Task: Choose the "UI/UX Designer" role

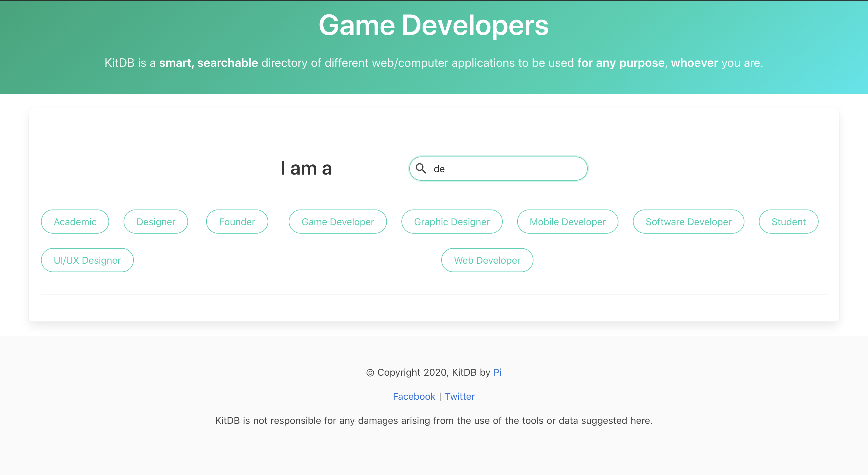Action: (x=87, y=260)
